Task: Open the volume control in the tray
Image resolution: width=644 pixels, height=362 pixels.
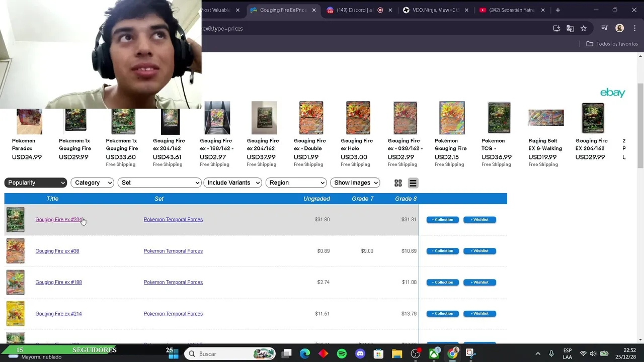Action: pyautogui.click(x=593, y=354)
